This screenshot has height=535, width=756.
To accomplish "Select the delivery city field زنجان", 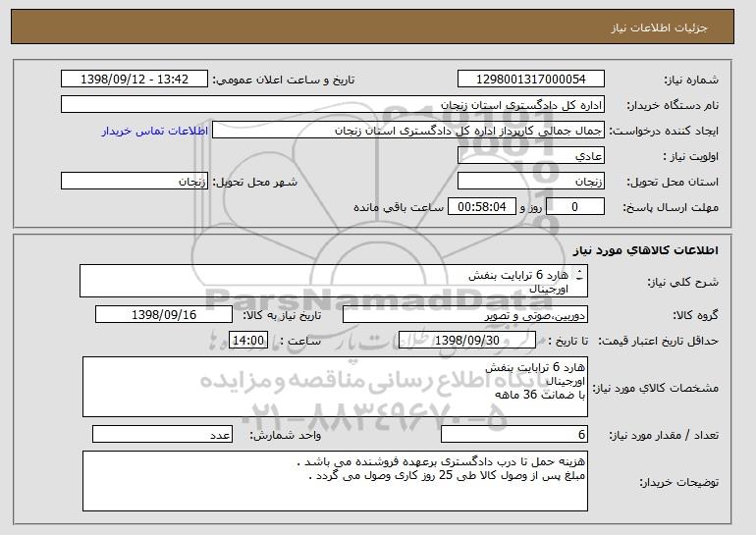I will click(x=135, y=182).
